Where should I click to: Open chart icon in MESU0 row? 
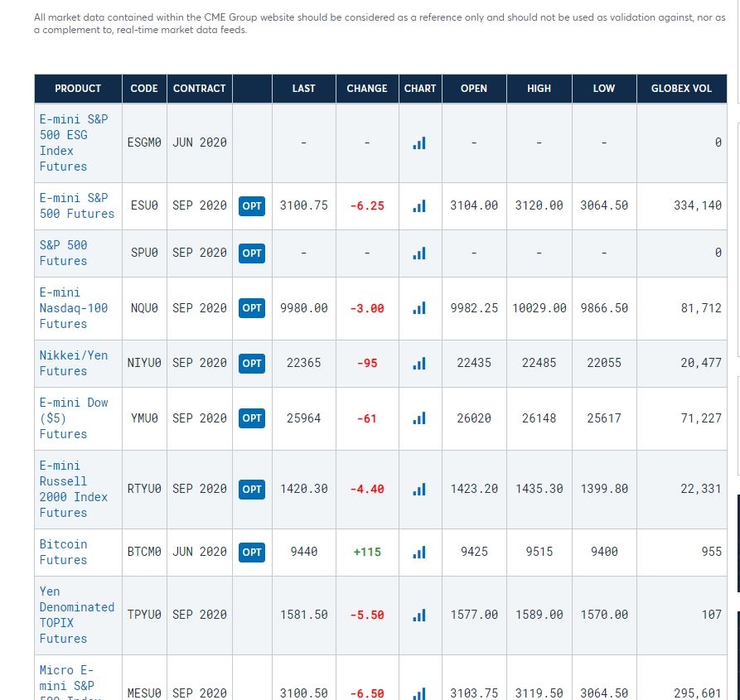[419, 693]
